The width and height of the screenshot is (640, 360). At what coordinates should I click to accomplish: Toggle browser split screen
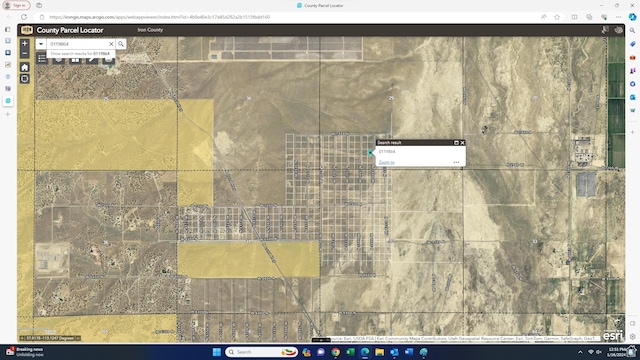coord(574,17)
